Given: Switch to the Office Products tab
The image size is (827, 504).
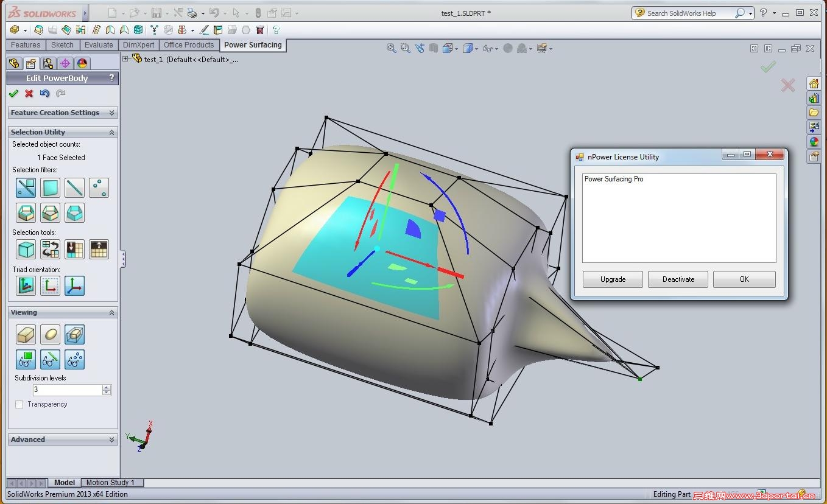Looking at the screenshot, I should point(189,45).
